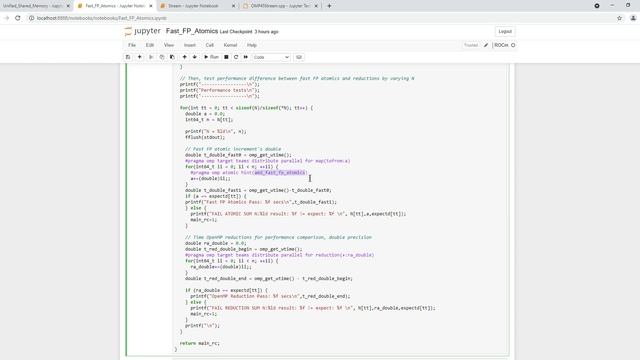Move the selected cell down

[195, 57]
